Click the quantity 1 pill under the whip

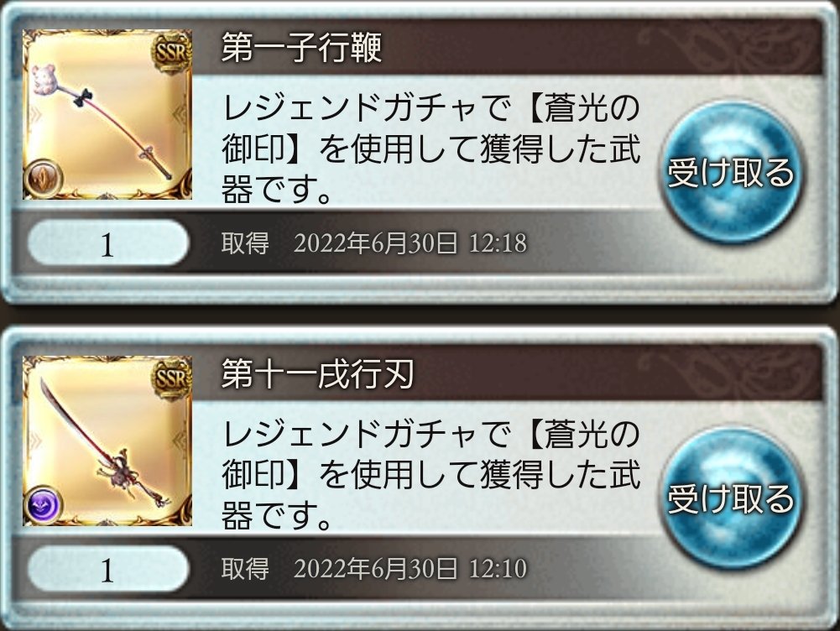tap(107, 243)
